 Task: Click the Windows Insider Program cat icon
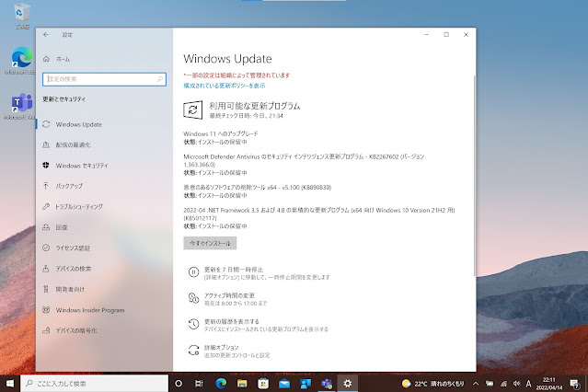(x=46, y=310)
